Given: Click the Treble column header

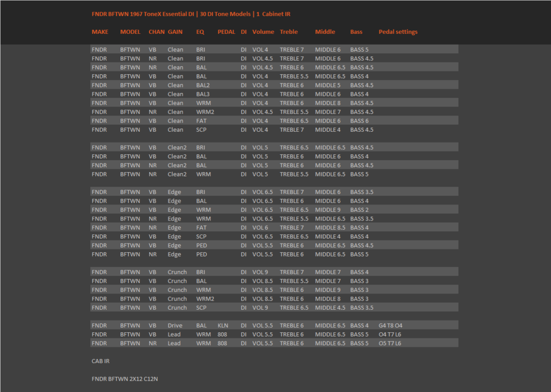Looking at the screenshot, I should pyautogui.click(x=288, y=32).
